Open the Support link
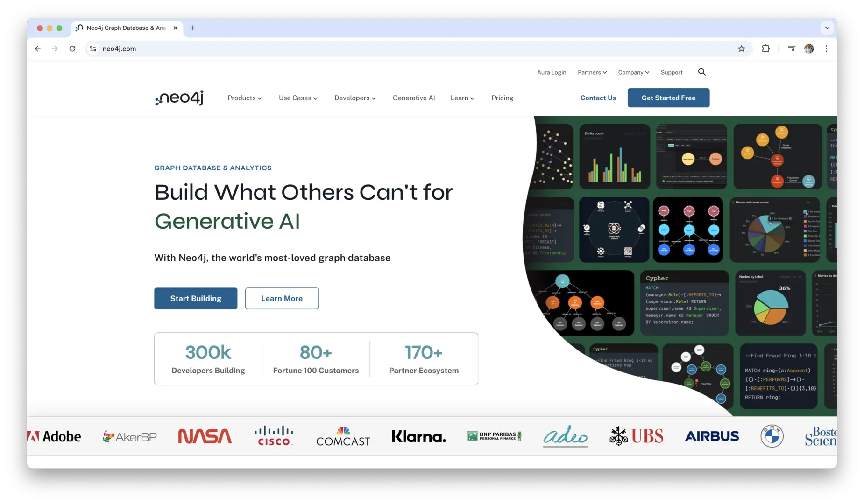 coord(672,72)
